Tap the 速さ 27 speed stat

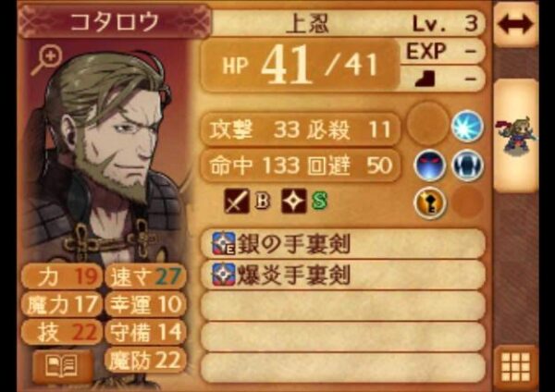click(145, 277)
